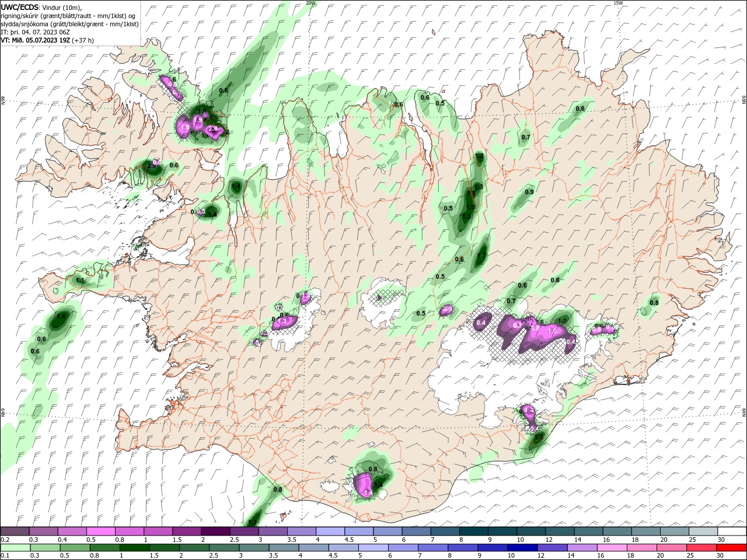Pick the dark purple snow swatch starting at 2
The height and width of the screenshot is (560, 747).
(215, 531)
